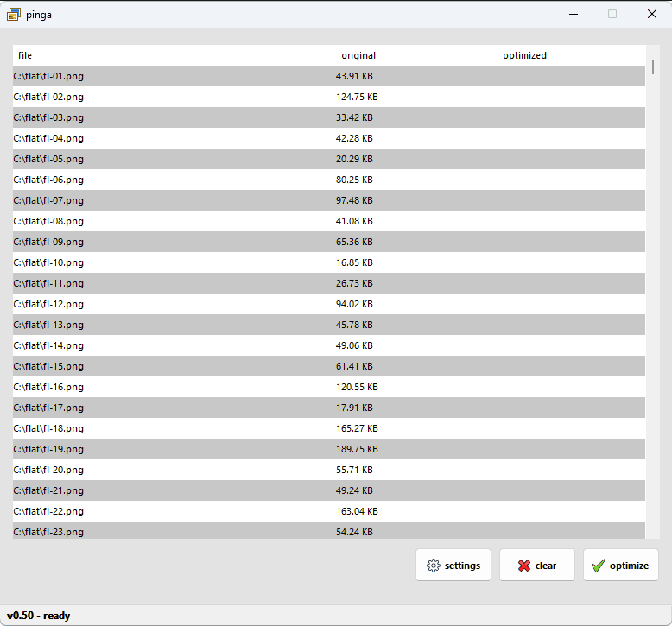
Task: Select row C:\flat\fl-07.png
Action: (x=329, y=200)
